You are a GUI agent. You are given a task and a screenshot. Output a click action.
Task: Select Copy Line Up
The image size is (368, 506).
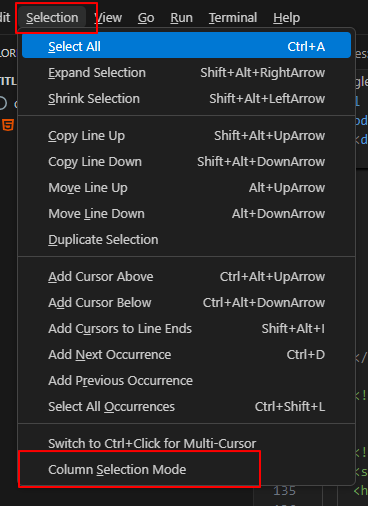point(186,136)
